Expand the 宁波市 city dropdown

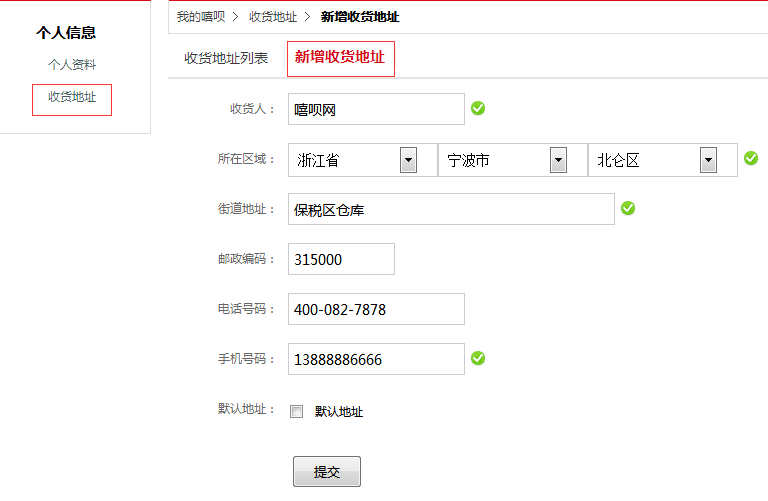pyautogui.click(x=512, y=160)
